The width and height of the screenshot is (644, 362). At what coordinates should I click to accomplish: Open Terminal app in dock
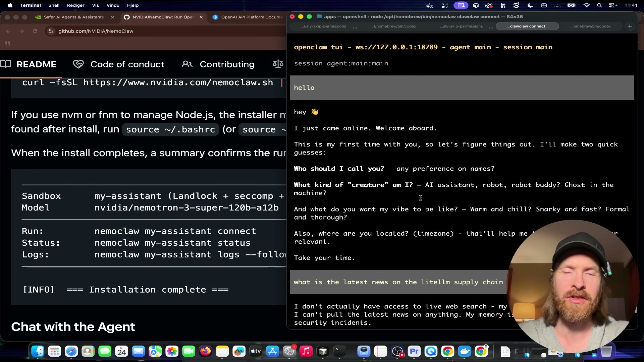pyautogui.click(x=339, y=351)
